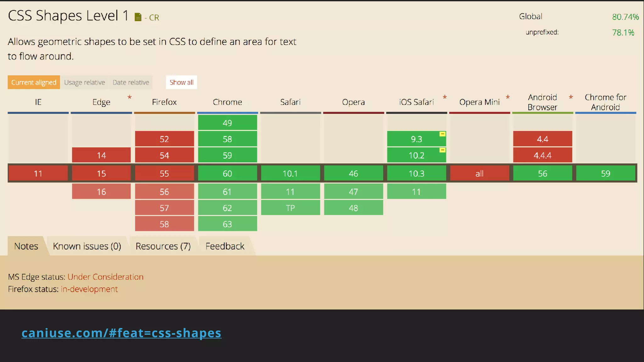Open the in-development Firefox status link

(89, 289)
